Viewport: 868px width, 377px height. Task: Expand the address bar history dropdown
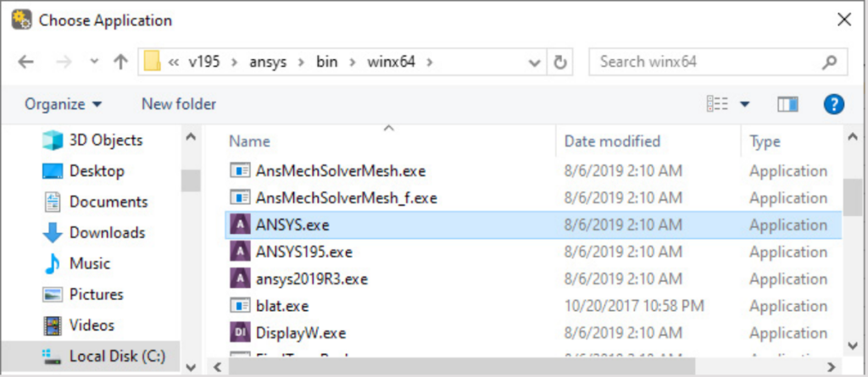pos(535,63)
